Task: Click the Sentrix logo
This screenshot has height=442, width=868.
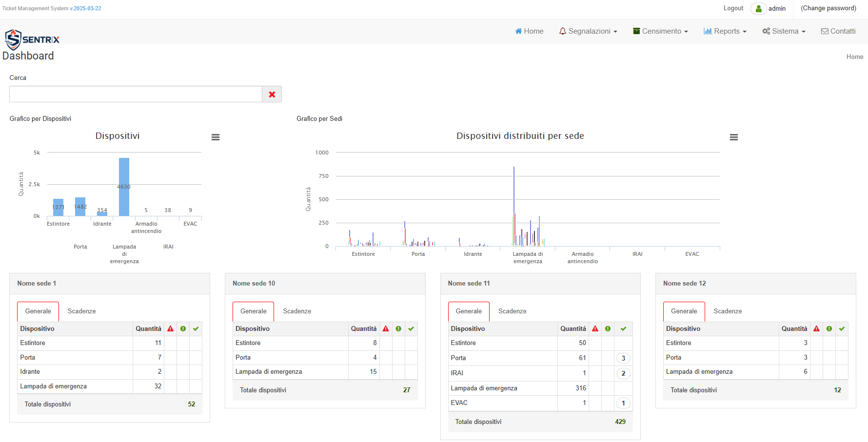Action: pos(32,39)
